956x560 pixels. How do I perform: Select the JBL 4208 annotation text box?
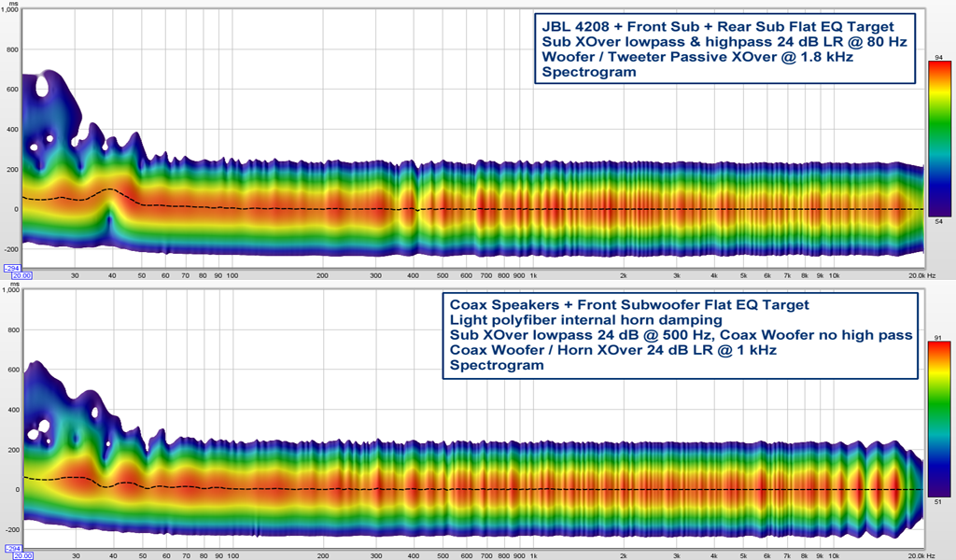(724, 49)
